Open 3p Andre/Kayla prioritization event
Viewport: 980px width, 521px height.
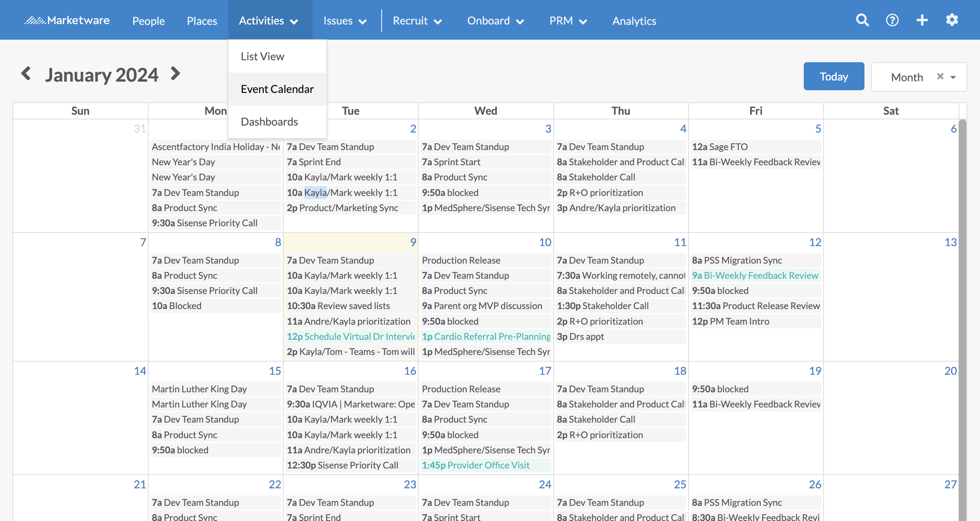click(621, 208)
